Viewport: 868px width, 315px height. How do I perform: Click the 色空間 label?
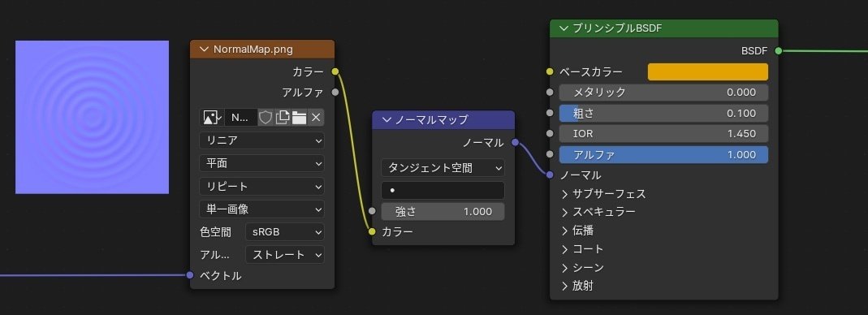[x=215, y=232]
